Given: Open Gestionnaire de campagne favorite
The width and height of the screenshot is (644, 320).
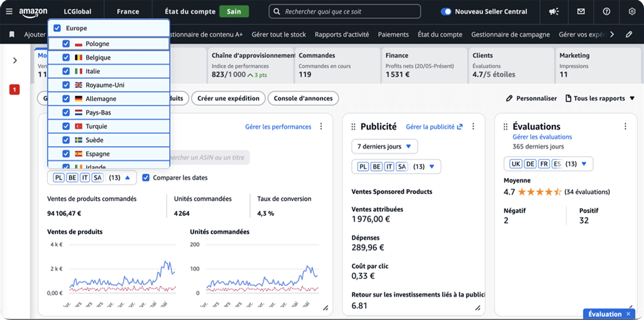Looking at the screenshot, I should click(x=511, y=35).
